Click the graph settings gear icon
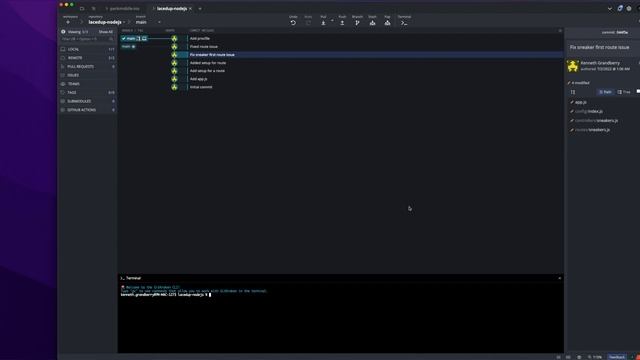The height and width of the screenshot is (360, 640). pyautogui.click(x=560, y=31)
